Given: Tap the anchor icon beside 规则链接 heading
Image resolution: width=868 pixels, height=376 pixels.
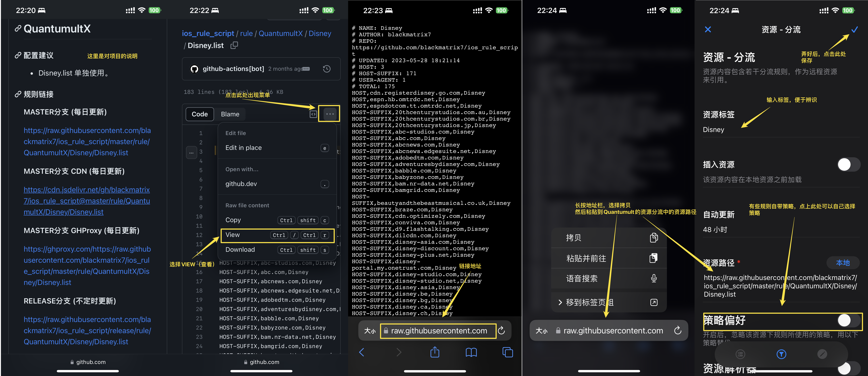Looking at the screenshot, I should 18,94.
